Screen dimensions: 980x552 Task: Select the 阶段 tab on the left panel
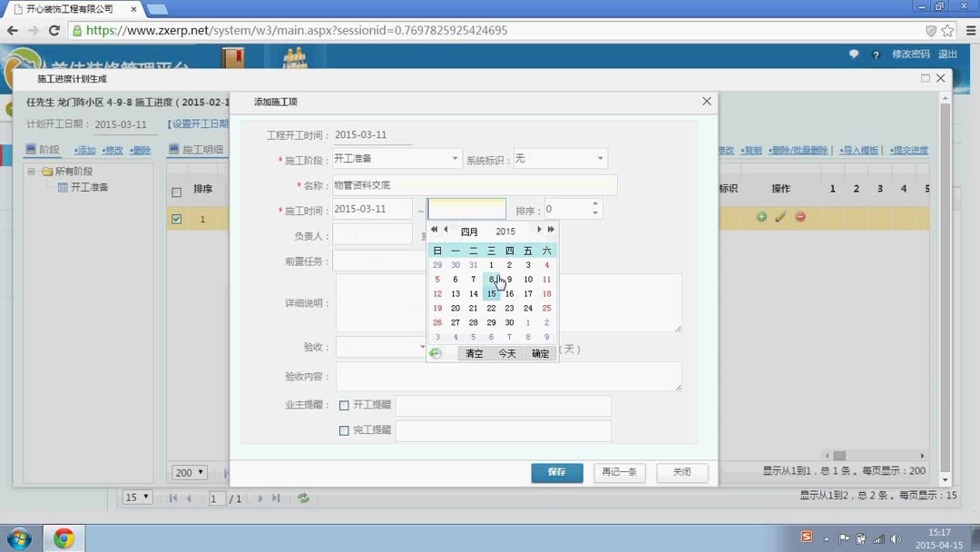point(43,149)
